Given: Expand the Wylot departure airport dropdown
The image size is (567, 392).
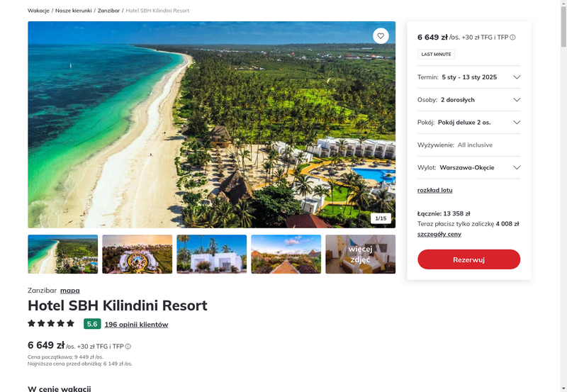Looking at the screenshot, I should [468, 167].
